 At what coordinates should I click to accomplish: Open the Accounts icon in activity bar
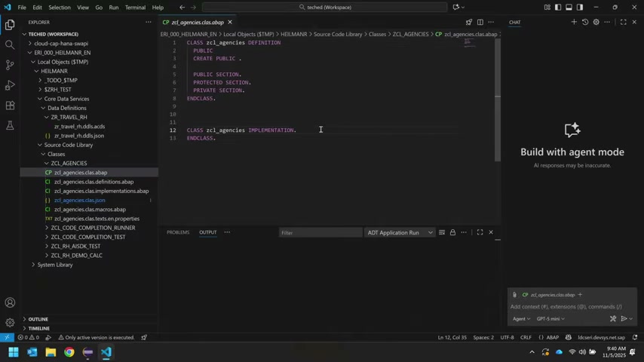(10, 303)
